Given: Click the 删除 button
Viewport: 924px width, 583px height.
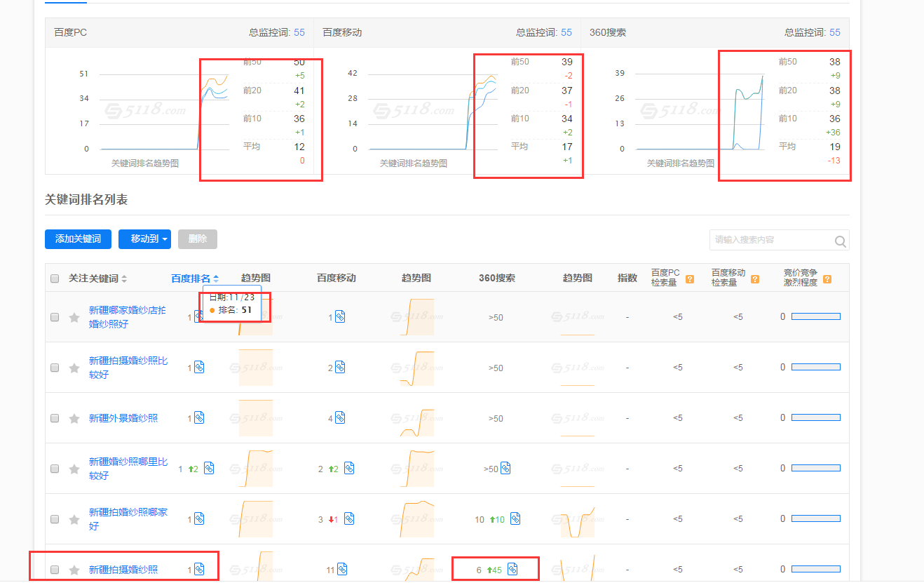Looking at the screenshot, I should click(x=198, y=239).
